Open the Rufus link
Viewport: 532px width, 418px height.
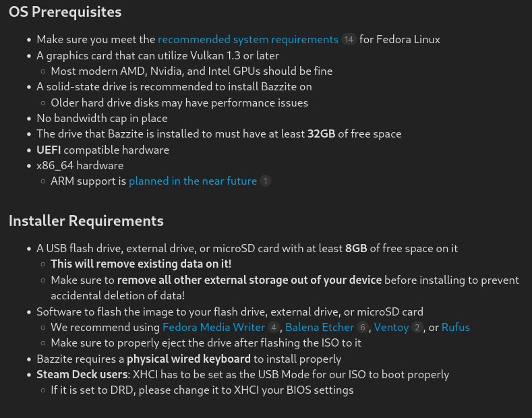pyautogui.click(x=456, y=327)
